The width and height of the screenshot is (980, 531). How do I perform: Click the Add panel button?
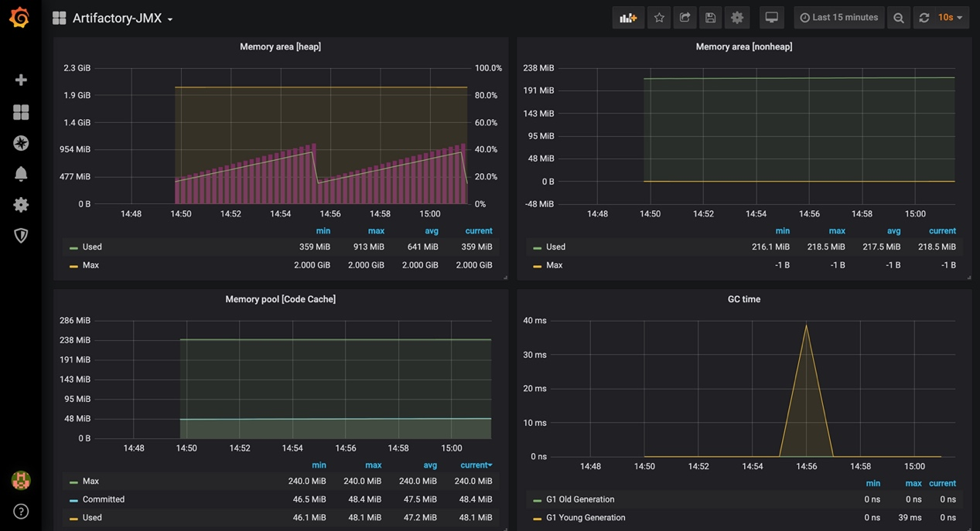[x=628, y=18]
